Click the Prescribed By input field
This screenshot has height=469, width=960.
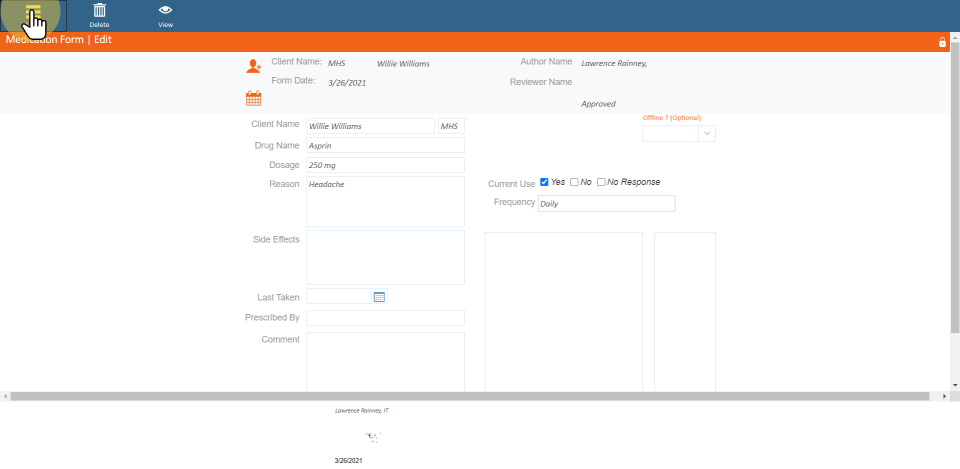(385, 318)
